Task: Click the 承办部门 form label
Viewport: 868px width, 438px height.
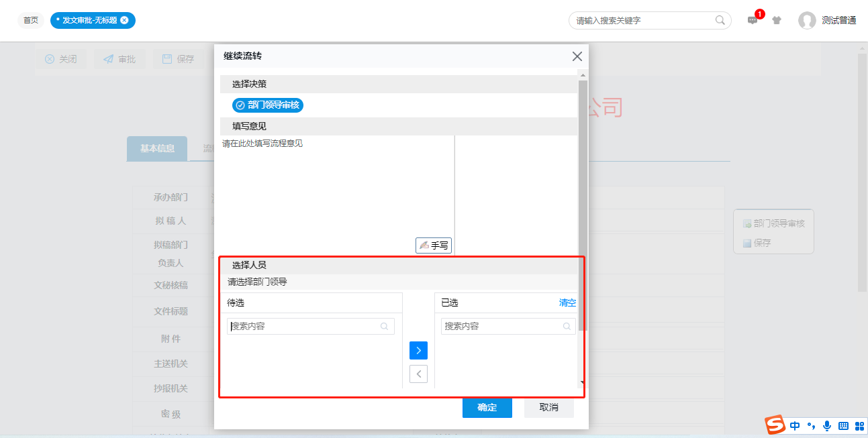Action: tap(171, 197)
